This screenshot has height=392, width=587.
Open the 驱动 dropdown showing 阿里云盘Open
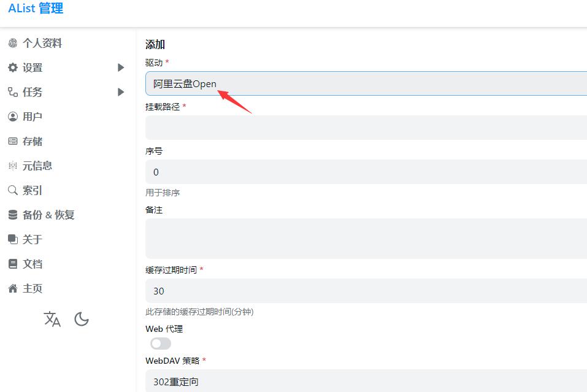pos(366,83)
